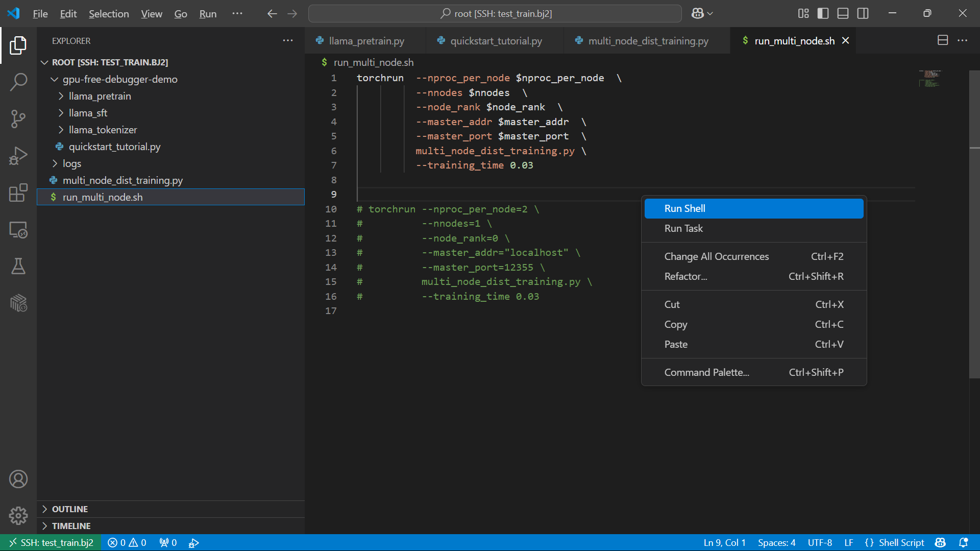Viewport: 980px width, 551px height.
Task: Open the Extensions view
Action: tap(18, 193)
